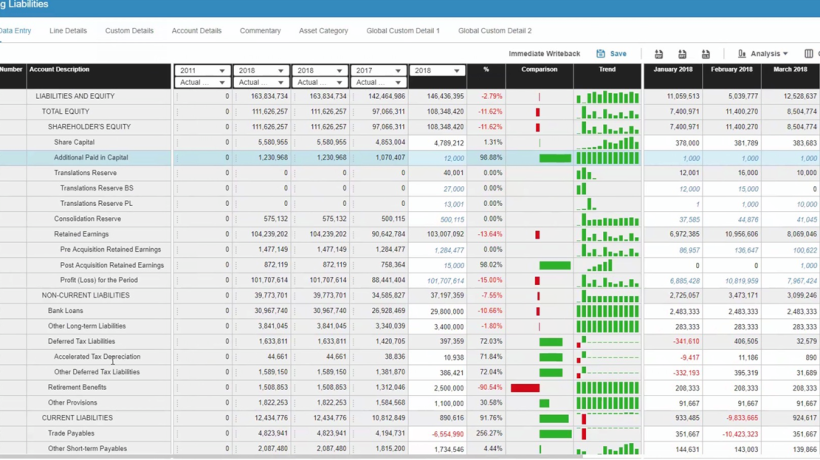Open the 2017 year column dropdown
This screenshot has width=820, height=460.
click(x=378, y=70)
